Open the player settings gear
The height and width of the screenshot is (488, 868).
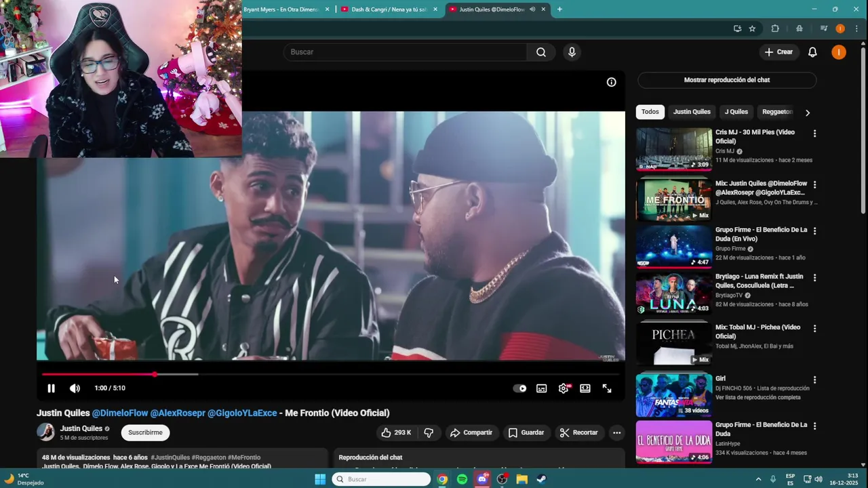click(564, 388)
